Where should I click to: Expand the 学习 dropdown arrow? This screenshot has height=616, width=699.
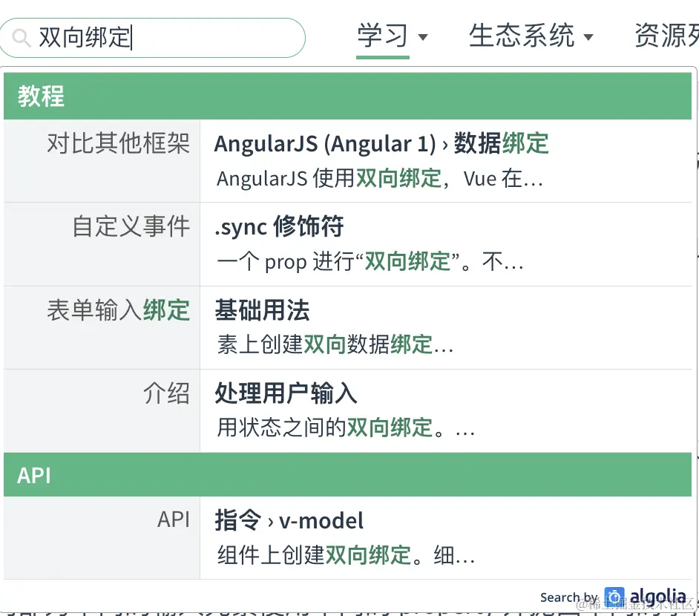tap(423, 37)
